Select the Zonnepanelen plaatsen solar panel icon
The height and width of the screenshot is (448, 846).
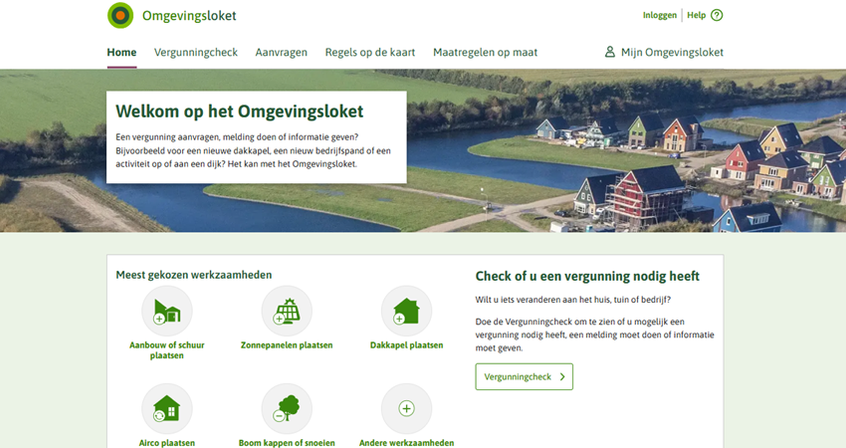(287, 311)
